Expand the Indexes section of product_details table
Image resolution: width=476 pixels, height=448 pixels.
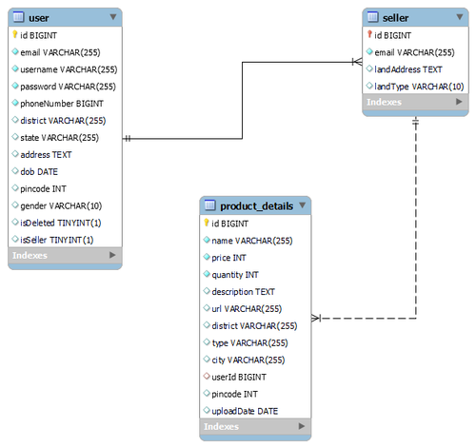(302, 426)
